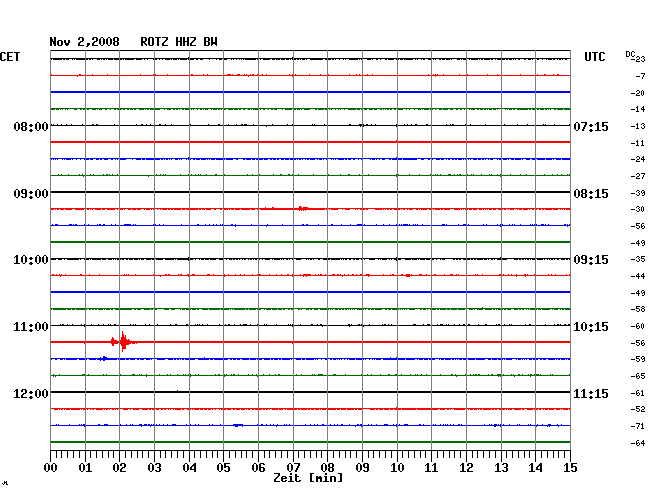Click the '05' minute tick label

pyautogui.click(x=223, y=468)
